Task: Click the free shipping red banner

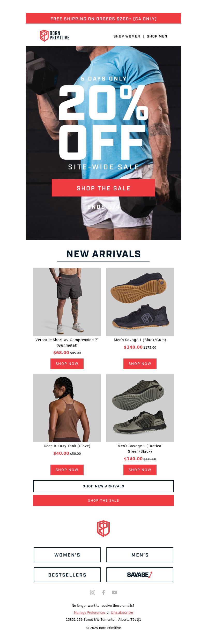Action: tap(103, 18)
